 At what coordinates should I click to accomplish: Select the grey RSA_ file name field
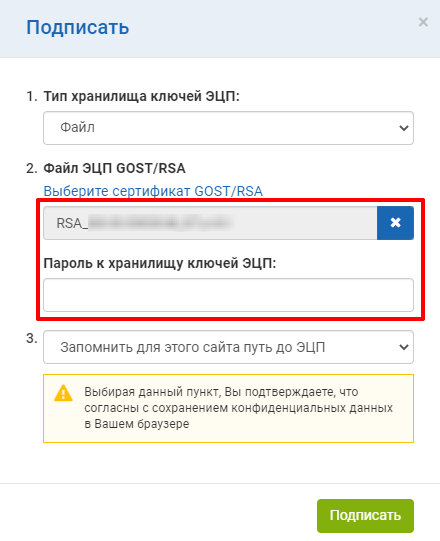210,223
